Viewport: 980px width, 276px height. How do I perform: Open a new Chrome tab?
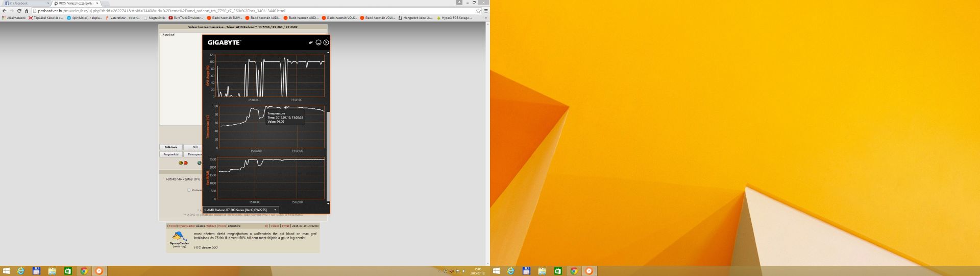(107, 3)
